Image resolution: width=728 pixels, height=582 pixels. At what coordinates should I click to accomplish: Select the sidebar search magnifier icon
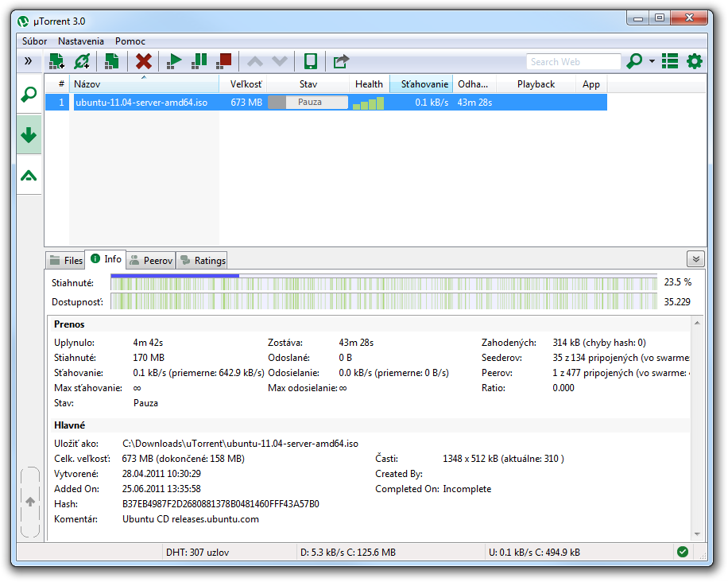coord(29,95)
